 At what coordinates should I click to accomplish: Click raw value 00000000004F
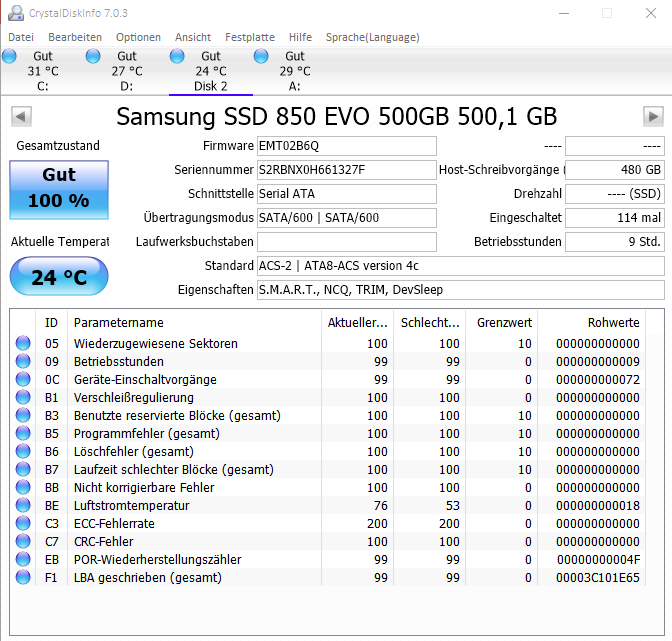tap(598, 560)
